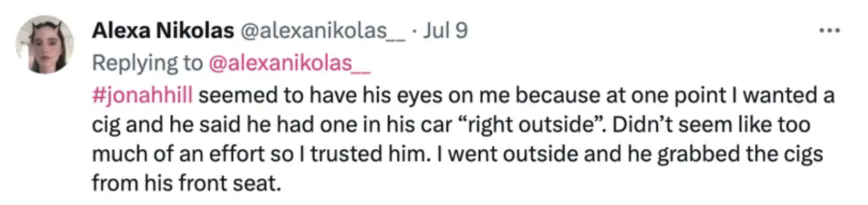Click the tweet text line starting "cig and he said"
Viewport: 868px width, 205px height.
tap(451, 125)
